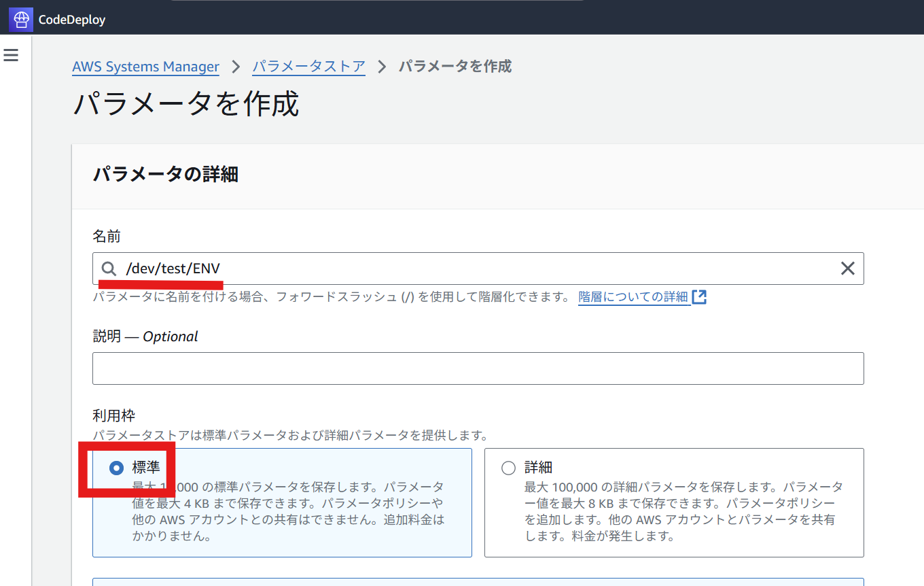Viewport: 924px width, 586px height.
Task: Open the hamburger navigation menu
Action: point(11,55)
